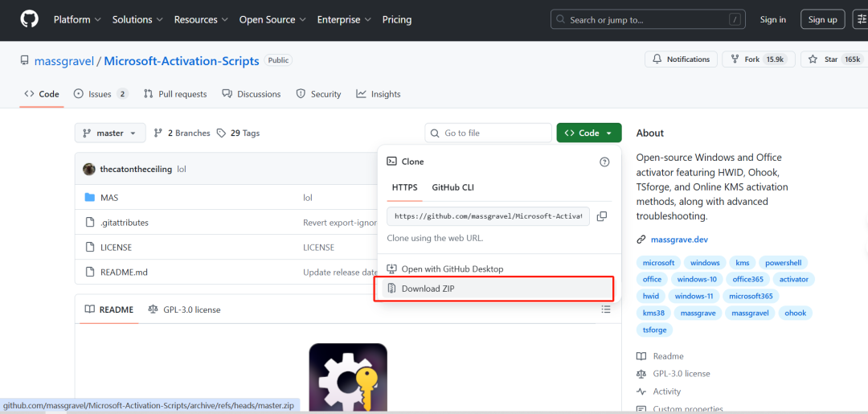Open README outline list icon
Image resolution: width=868 pixels, height=414 pixels.
606,309
